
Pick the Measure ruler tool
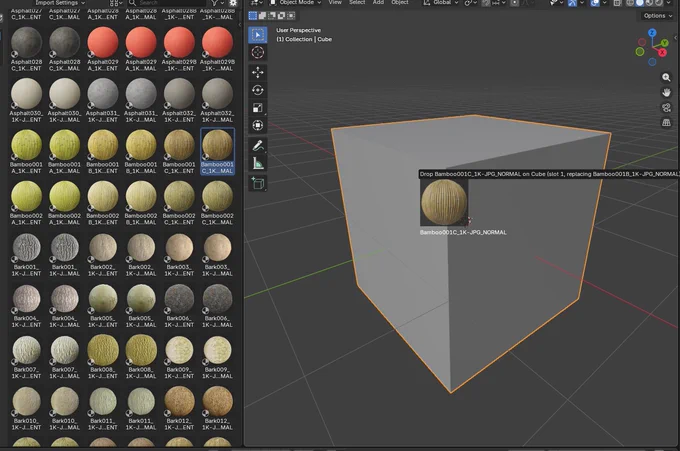pyautogui.click(x=258, y=163)
